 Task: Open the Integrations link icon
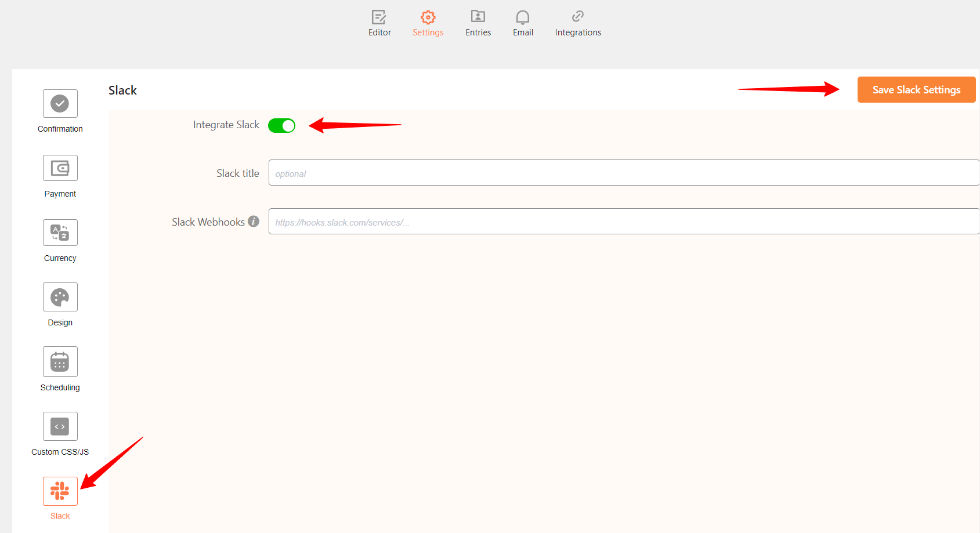(578, 16)
